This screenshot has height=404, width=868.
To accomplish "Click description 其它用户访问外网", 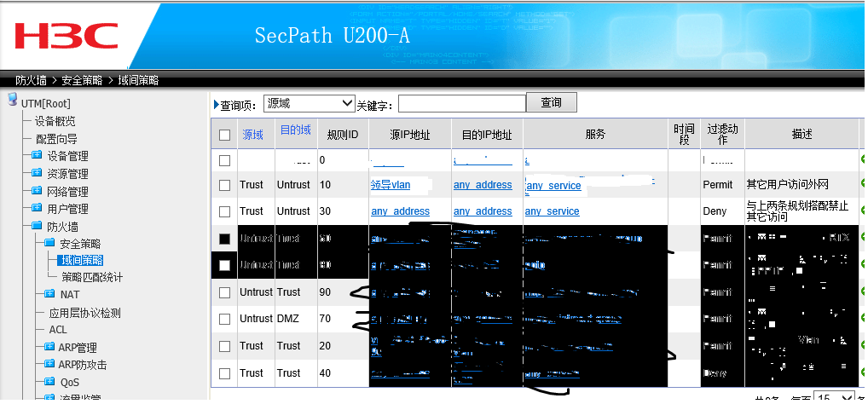I will pyautogui.click(x=788, y=185).
